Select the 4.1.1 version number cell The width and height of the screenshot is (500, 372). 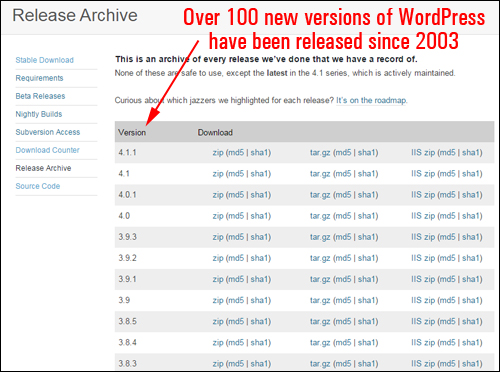(x=127, y=153)
